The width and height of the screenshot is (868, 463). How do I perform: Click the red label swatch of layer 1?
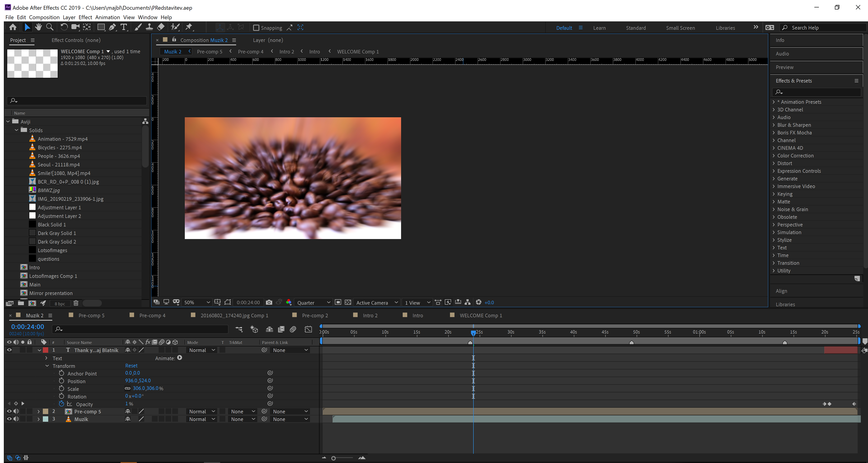click(x=45, y=350)
